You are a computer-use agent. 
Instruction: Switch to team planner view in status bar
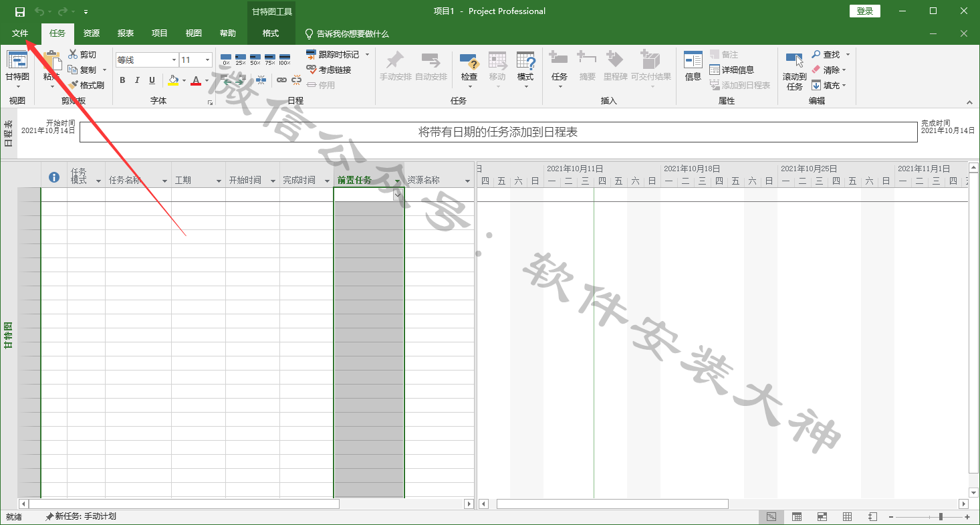pyautogui.click(x=822, y=517)
